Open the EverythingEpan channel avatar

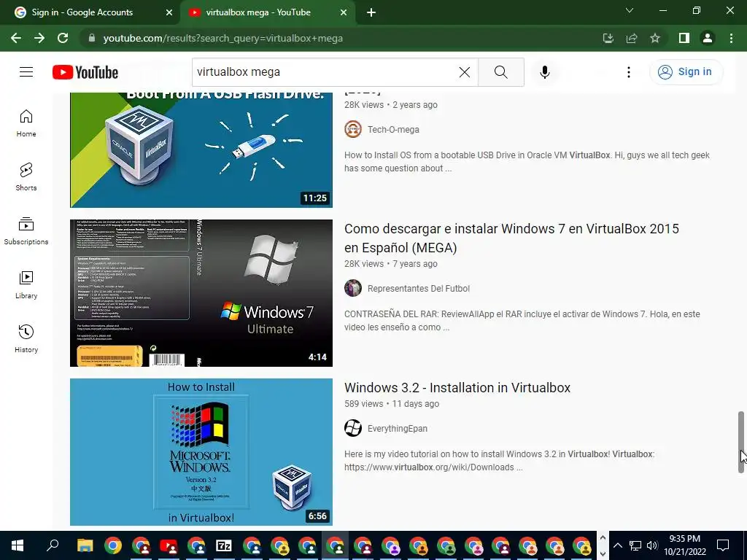pyautogui.click(x=353, y=428)
